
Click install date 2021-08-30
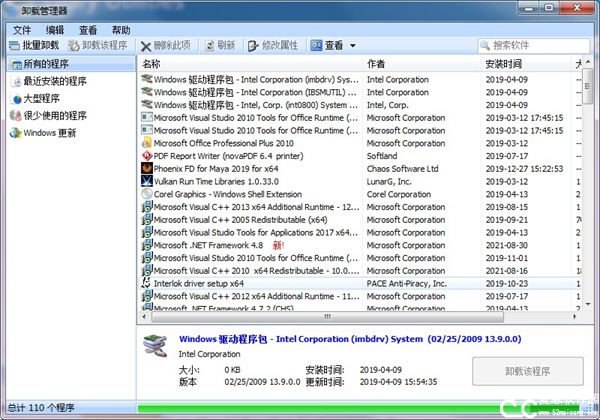tap(507, 245)
